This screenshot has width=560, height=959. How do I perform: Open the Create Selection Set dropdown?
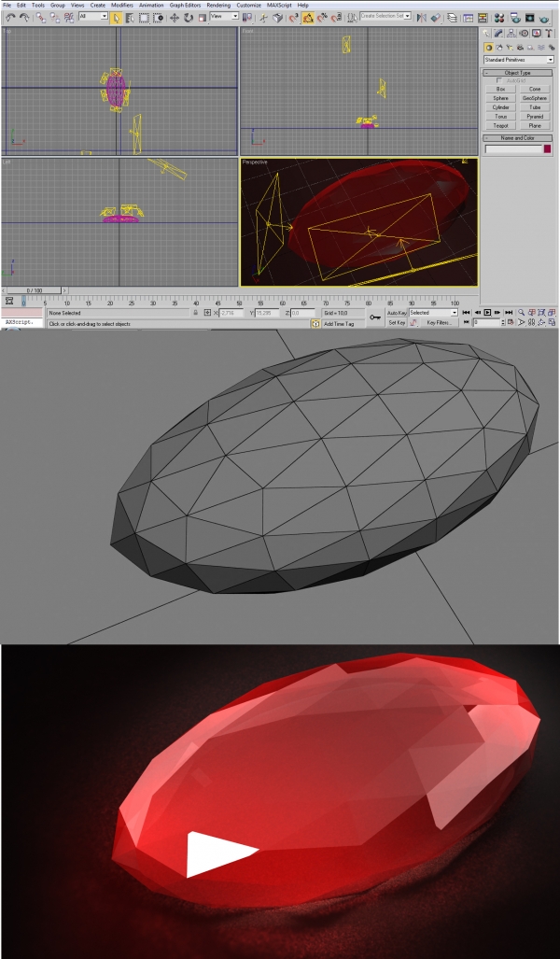coord(385,16)
